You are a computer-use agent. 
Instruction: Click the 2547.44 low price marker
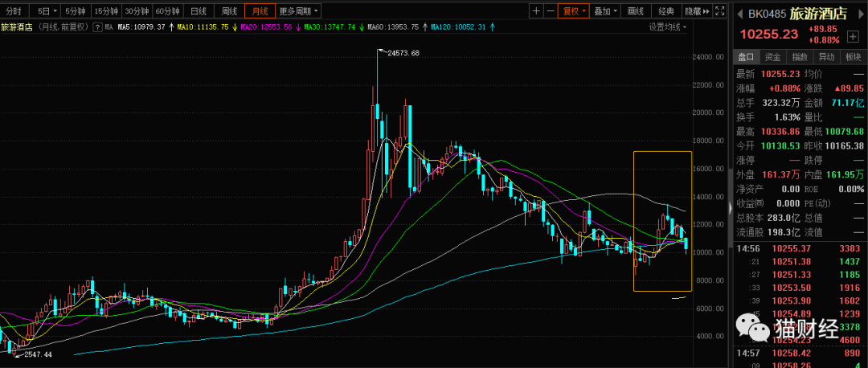tap(38, 354)
